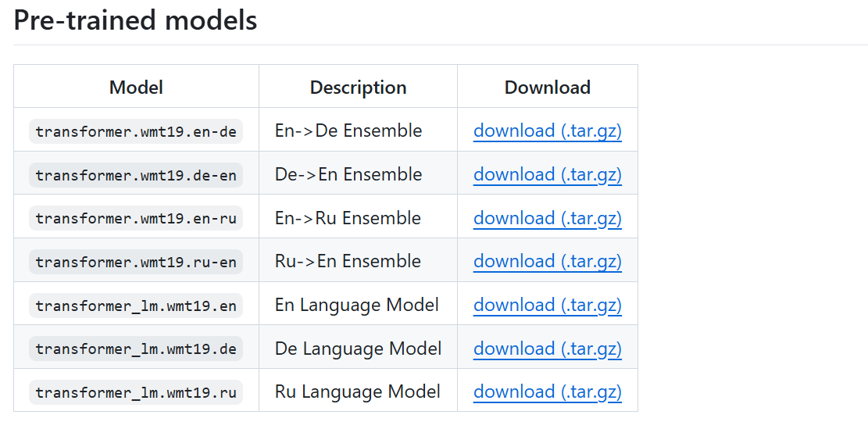Click the transformer.wmt19.en-de model name
This screenshot has width=868, height=429.
136,131
